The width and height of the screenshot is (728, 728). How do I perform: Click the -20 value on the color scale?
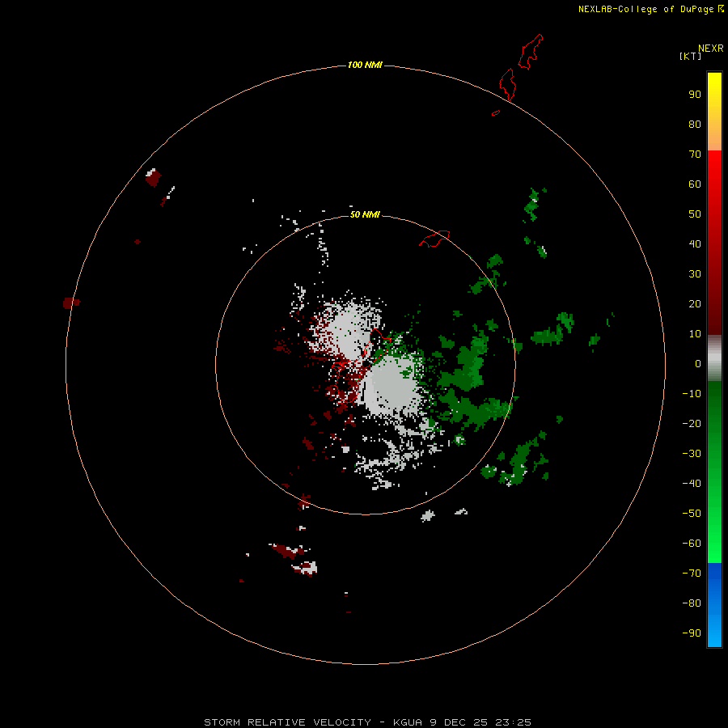[692, 424]
